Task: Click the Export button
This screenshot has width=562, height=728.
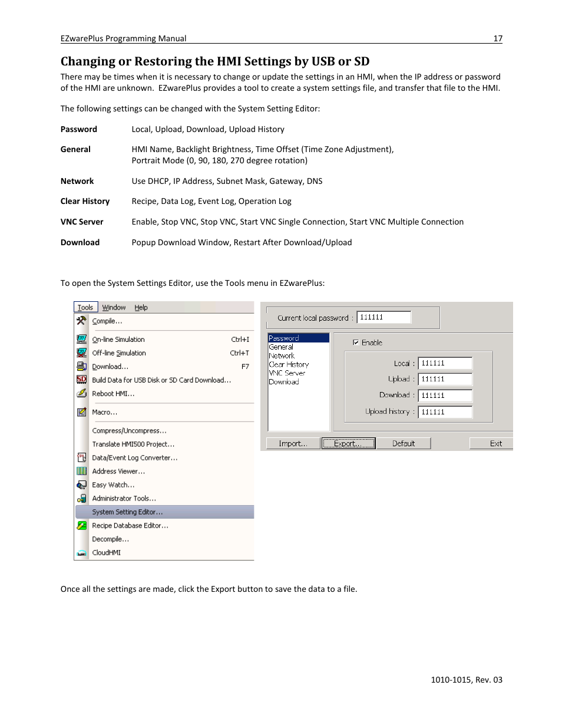Action: (349, 443)
